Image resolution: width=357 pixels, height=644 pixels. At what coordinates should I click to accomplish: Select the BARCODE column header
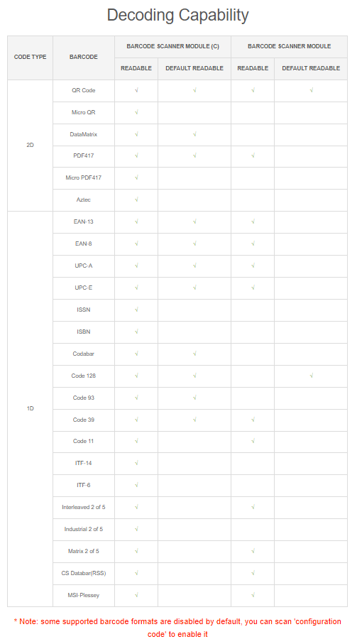click(84, 57)
